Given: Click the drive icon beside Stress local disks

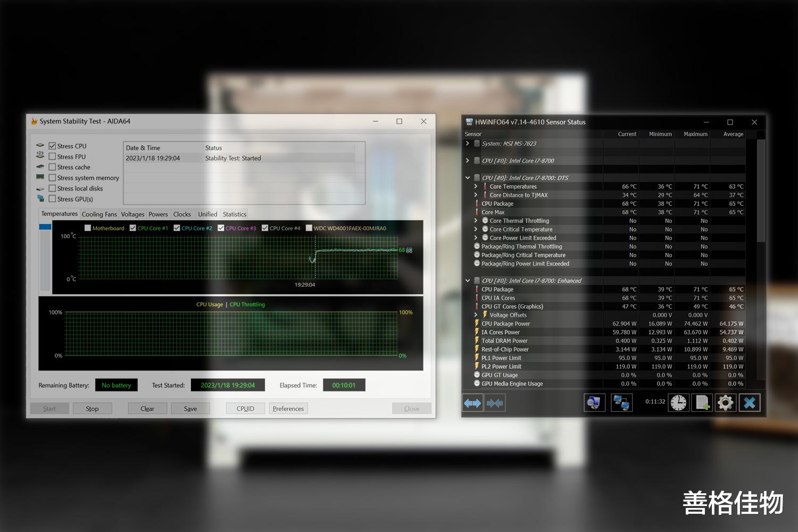Looking at the screenshot, I should point(40,189).
